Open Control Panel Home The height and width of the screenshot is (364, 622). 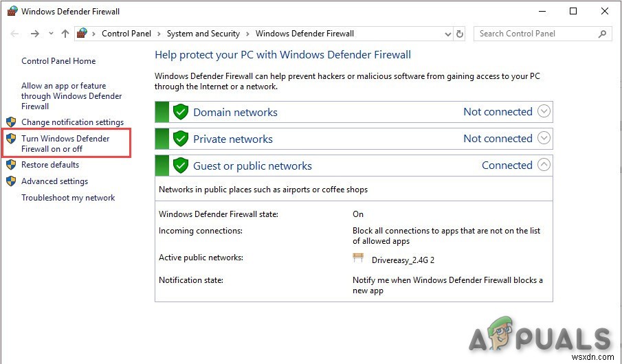point(58,61)
